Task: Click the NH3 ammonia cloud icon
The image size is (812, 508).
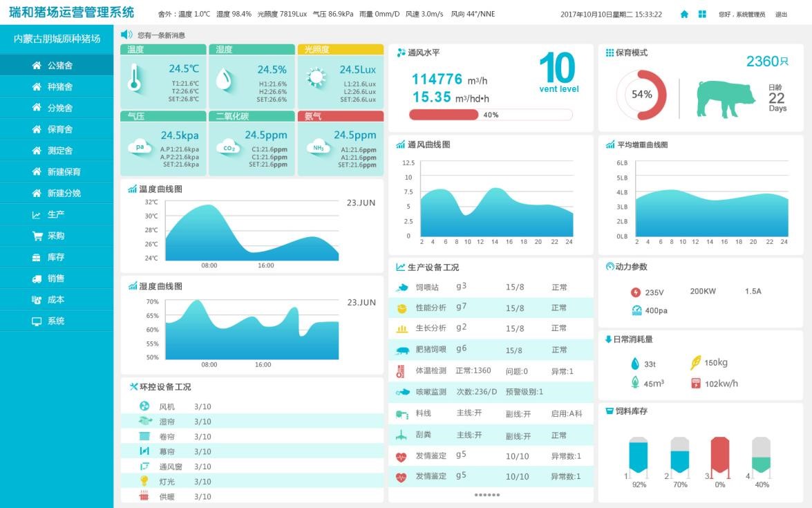Action: [319, 147]
